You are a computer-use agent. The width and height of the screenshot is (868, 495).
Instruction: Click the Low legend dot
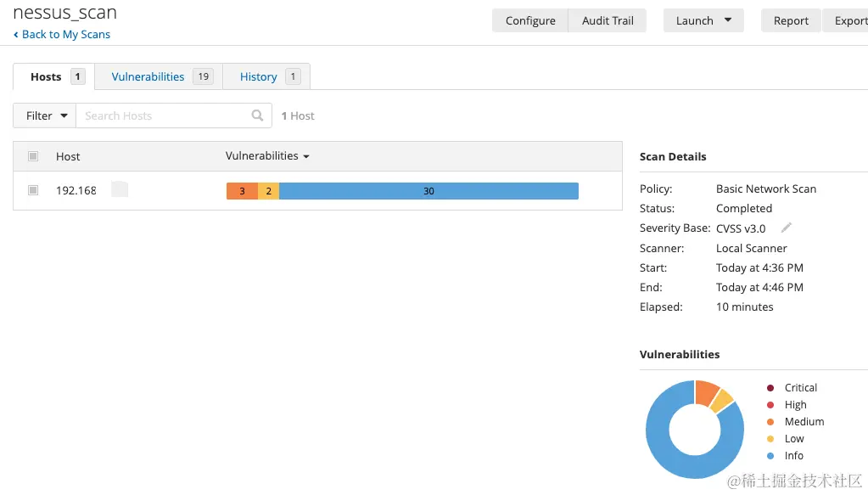(x=770, y=438)
